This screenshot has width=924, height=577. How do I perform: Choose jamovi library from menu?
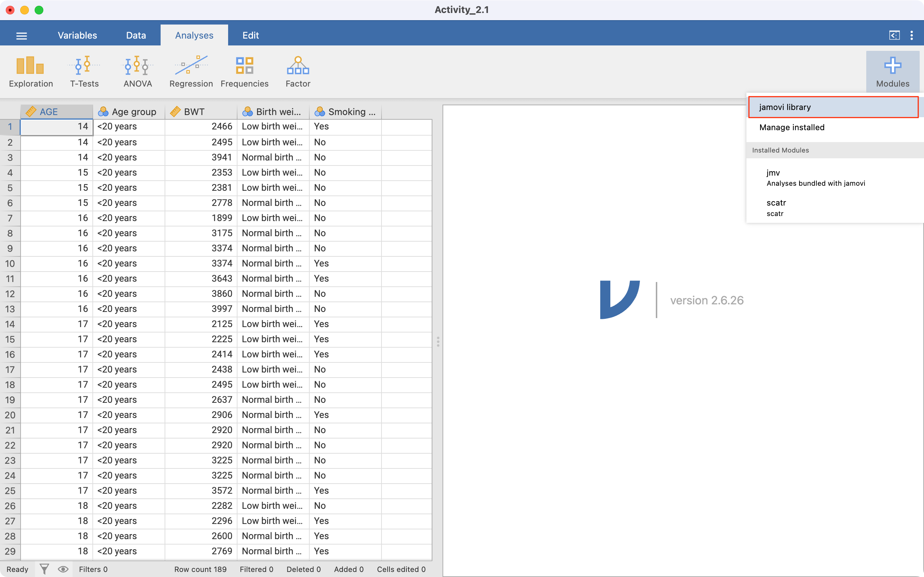(833, 107)
